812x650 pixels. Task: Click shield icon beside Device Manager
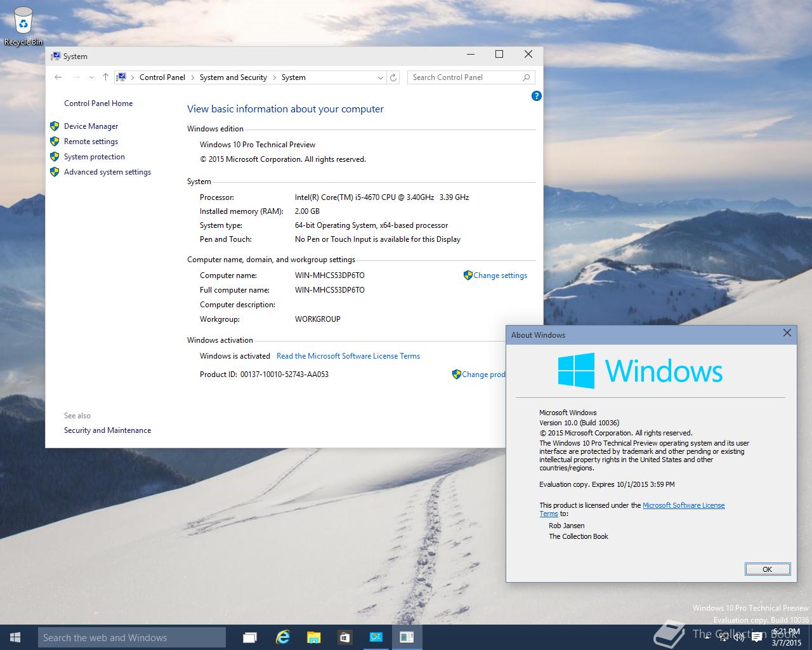pos(55,126)
